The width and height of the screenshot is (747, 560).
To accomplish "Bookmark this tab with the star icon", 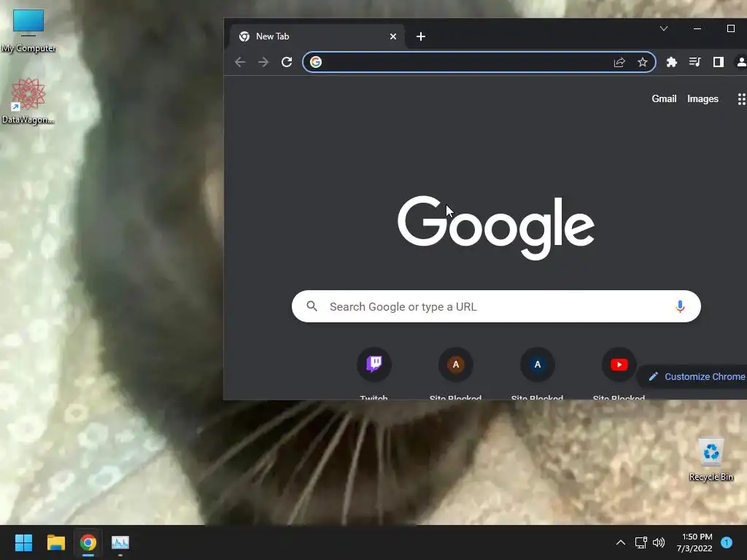I will (643, 62).
